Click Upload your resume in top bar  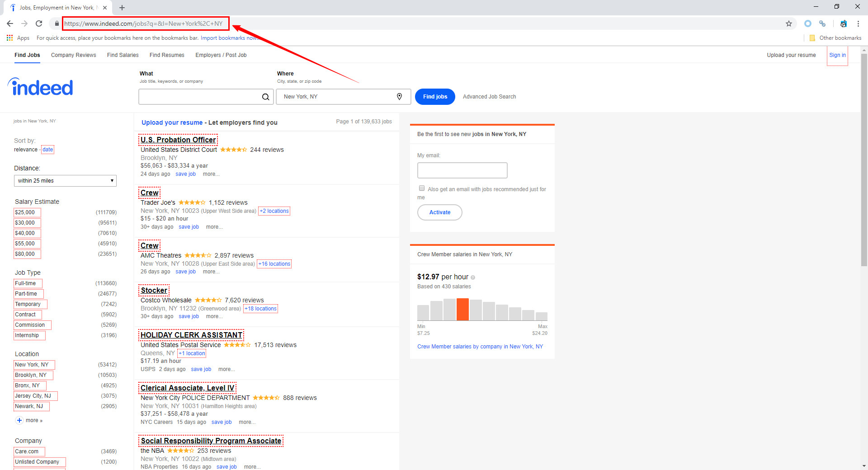click(x=791, y=55)
